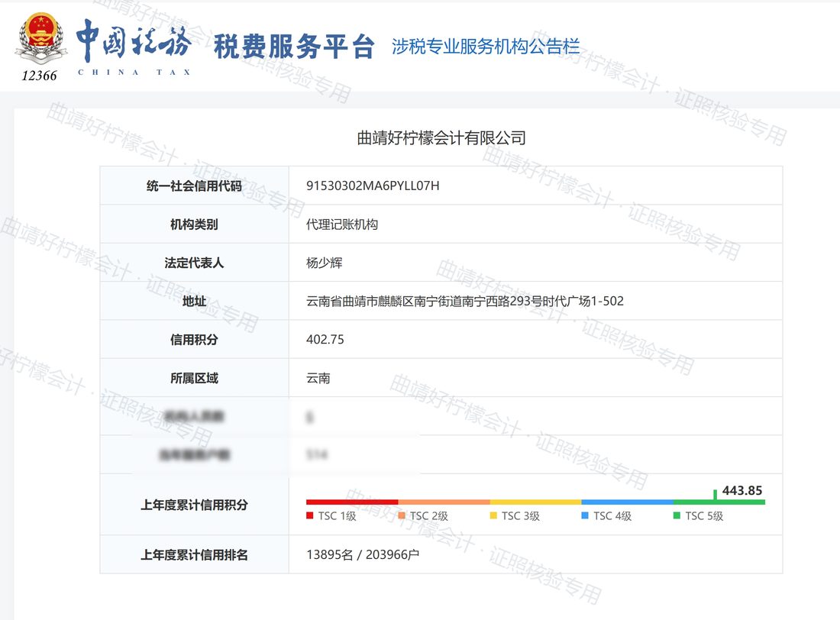Click the 中国税务 China Tax logo
Screen dimensions: 840x620
134,47
